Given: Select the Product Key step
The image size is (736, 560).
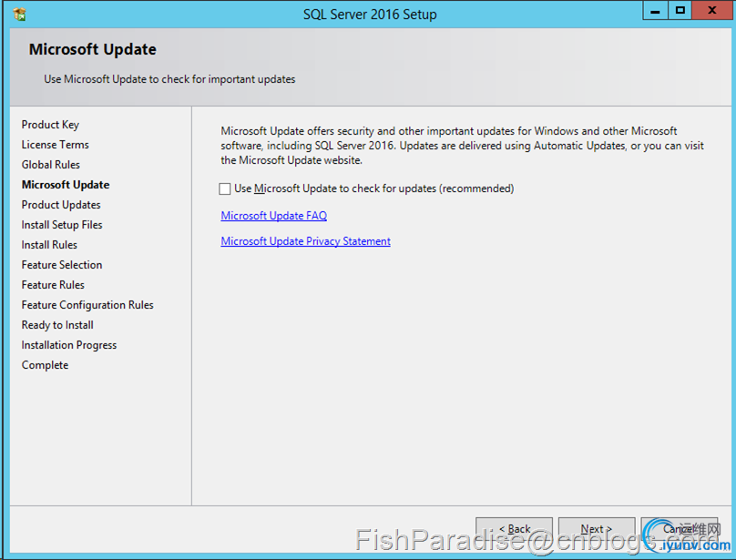Looking at the screenshot, I should point(50,125).
